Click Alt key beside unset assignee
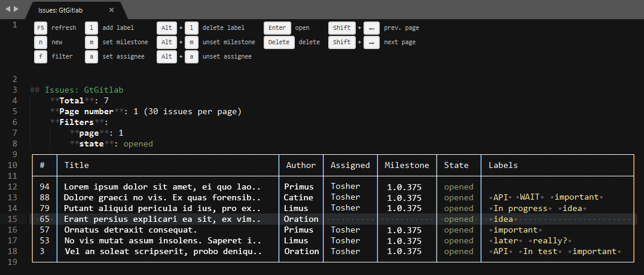 pos(167,57)
